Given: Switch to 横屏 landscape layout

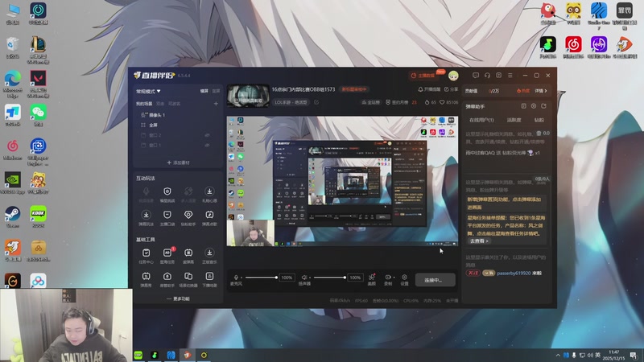Looking at the screenshot, I should pos(204,91).
